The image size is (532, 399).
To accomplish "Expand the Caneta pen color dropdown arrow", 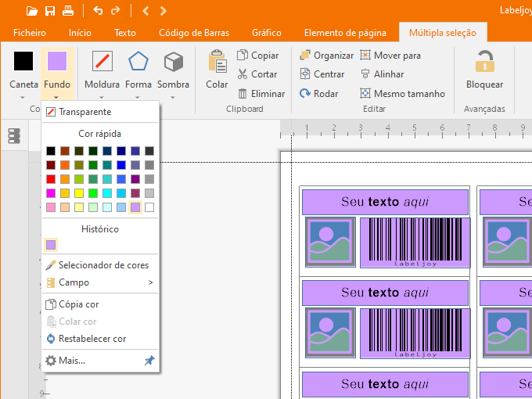I will click(x=23, y=98).
